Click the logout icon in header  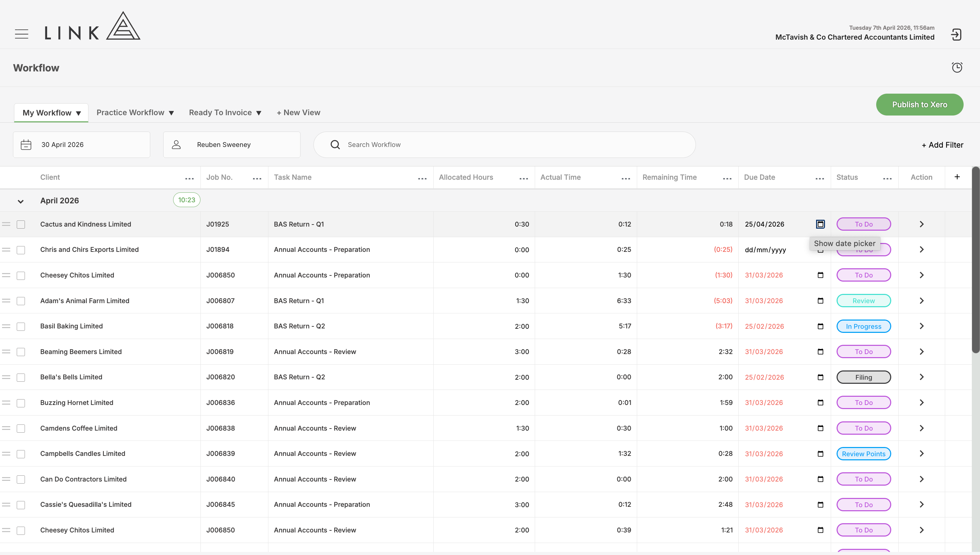pyautogui.click(x=956, y=35)
